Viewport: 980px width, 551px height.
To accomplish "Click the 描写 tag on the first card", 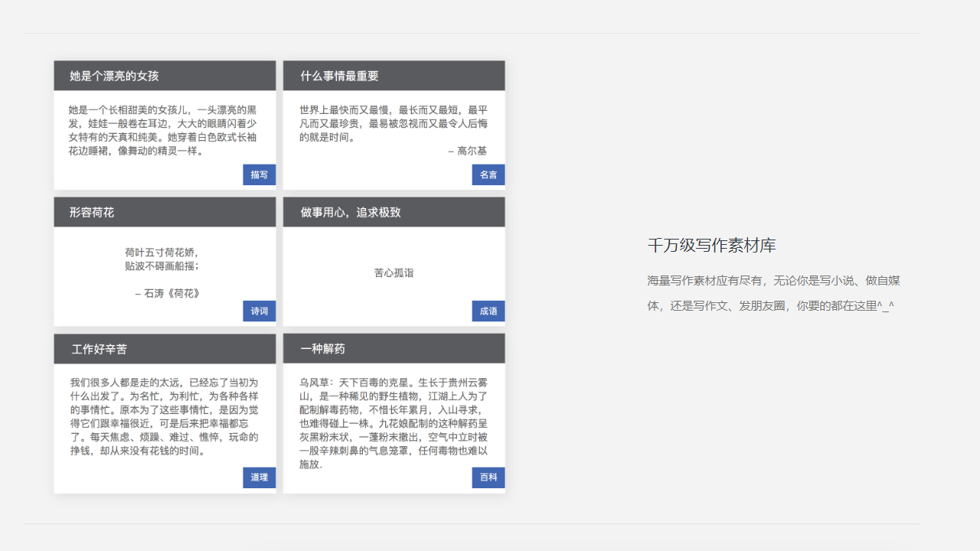I will point(259,174).
